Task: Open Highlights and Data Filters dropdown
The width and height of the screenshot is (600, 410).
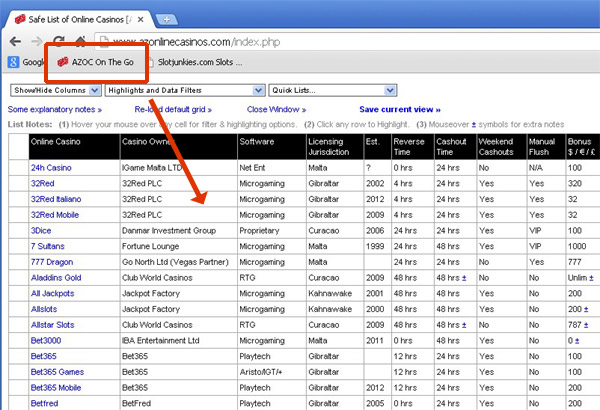Action: coord(185,90)
